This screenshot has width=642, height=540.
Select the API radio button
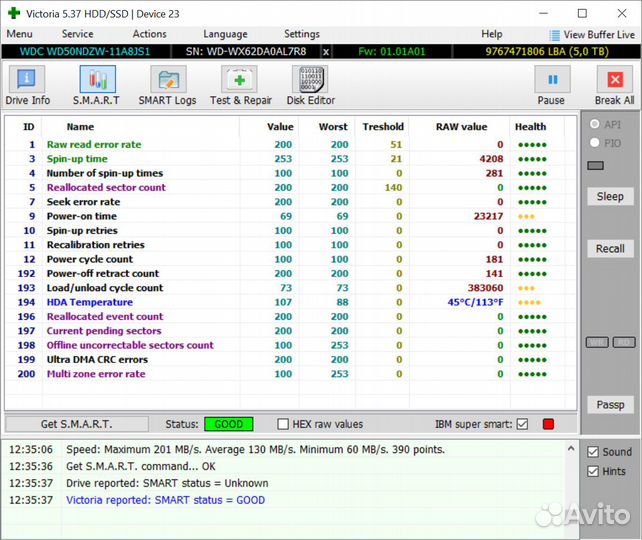[596, 124]
